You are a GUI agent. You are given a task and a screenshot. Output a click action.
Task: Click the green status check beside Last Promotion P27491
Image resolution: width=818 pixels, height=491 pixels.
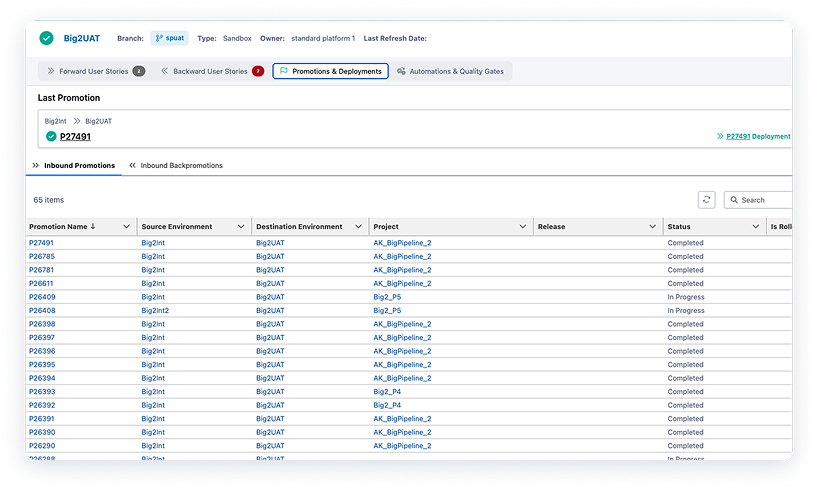51,137
